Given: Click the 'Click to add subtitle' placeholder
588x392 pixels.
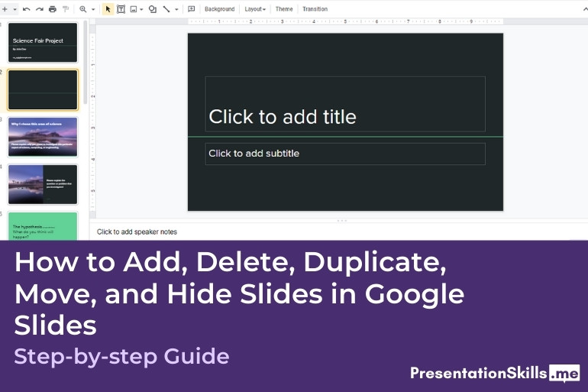Looking at the screenshot, I should coord(345,154).
